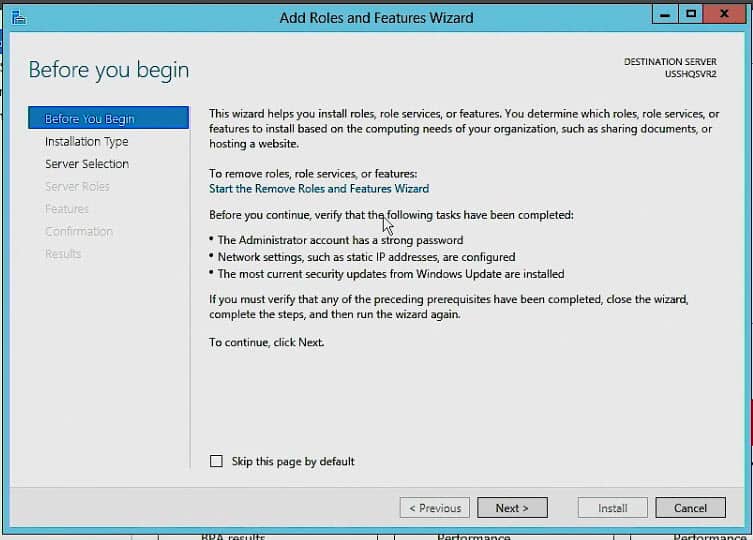The width and height of the screenshot is (753, 540).
Task: Select the Confirmation step in the sidebar
Action: click(x=79, y=232)
